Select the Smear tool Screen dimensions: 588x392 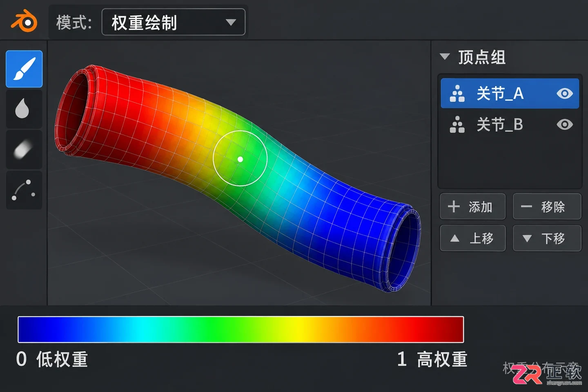coord(24,149)
